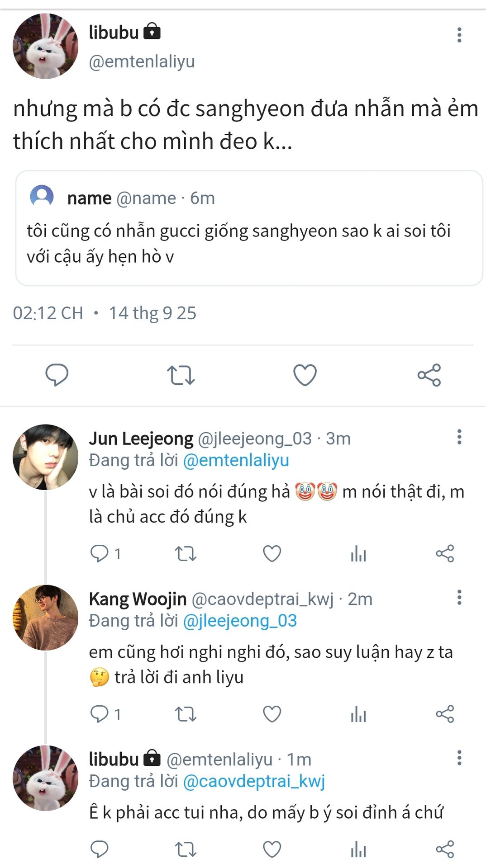Like Kang Woojin's reply
Image resolution: width=486 pixels, height=868 pixels.
pos(272,714)
